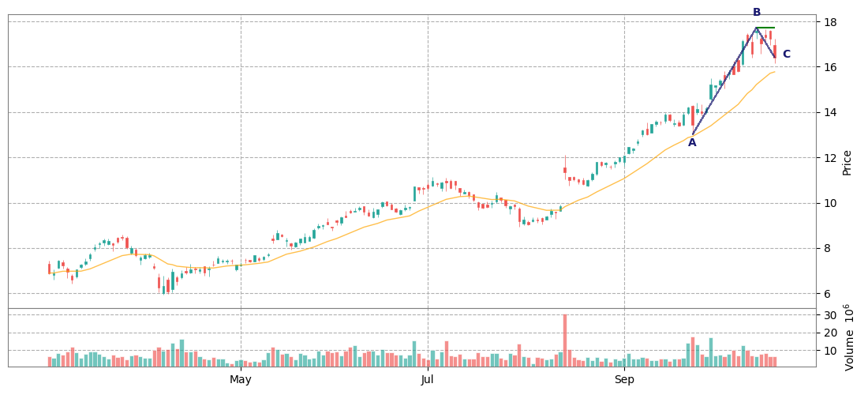Click the 10 volume tick label
The width and height of the screenshot is (868, 395).
coord(829,350)
